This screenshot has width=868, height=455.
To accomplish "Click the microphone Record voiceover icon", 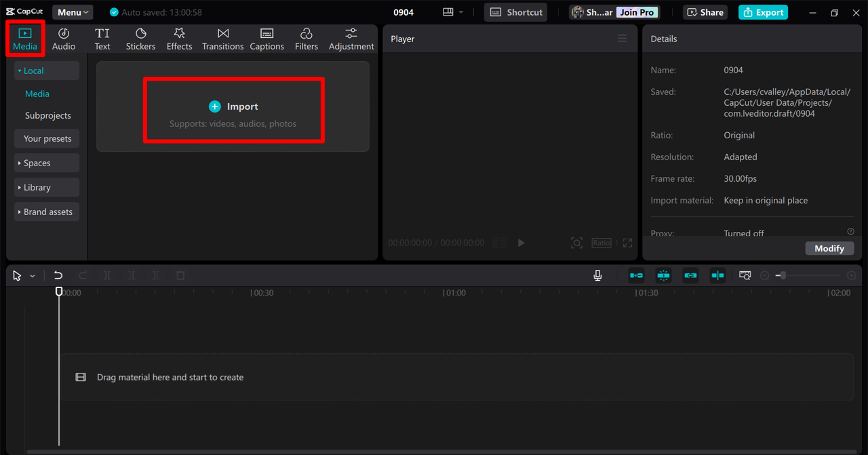I will tap(597, 275).
